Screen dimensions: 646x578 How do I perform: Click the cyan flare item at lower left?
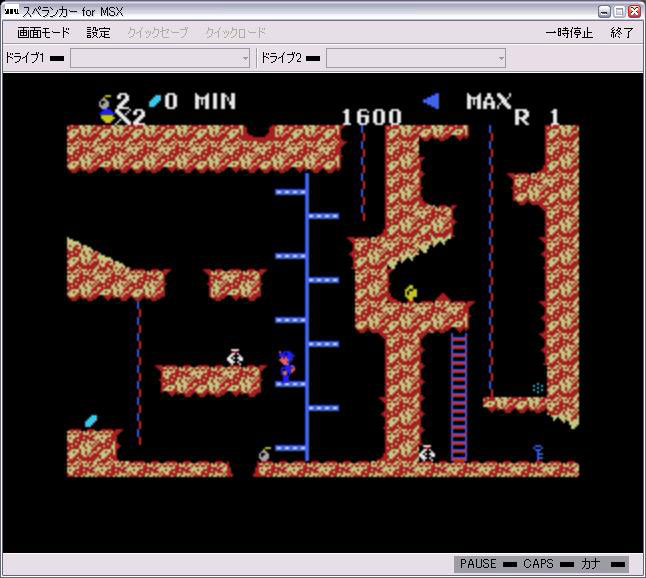pos(91,421)
